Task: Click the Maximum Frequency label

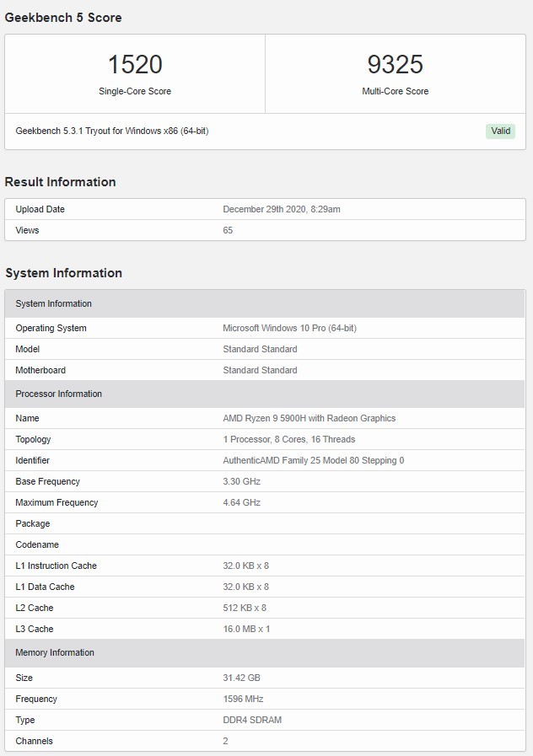Action: [57, 502]
